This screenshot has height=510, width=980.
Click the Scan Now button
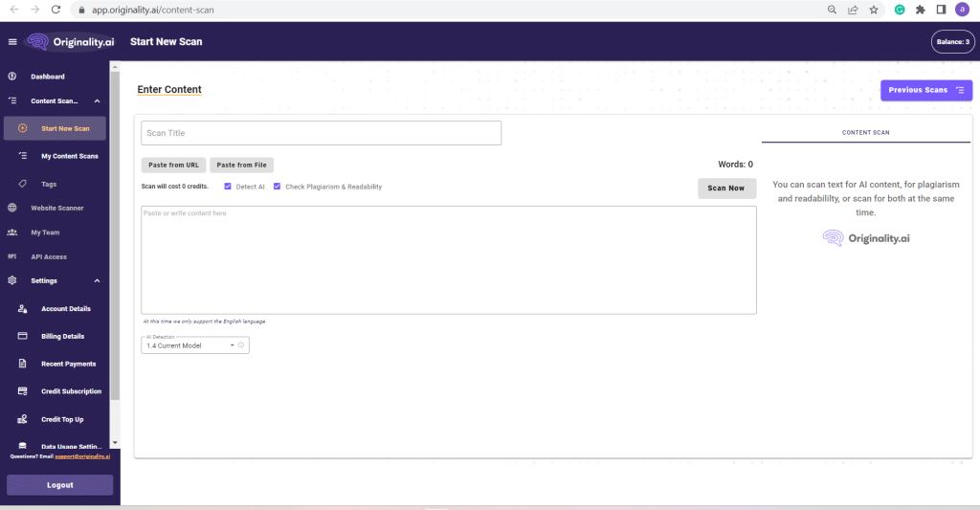tap(726, 188)
